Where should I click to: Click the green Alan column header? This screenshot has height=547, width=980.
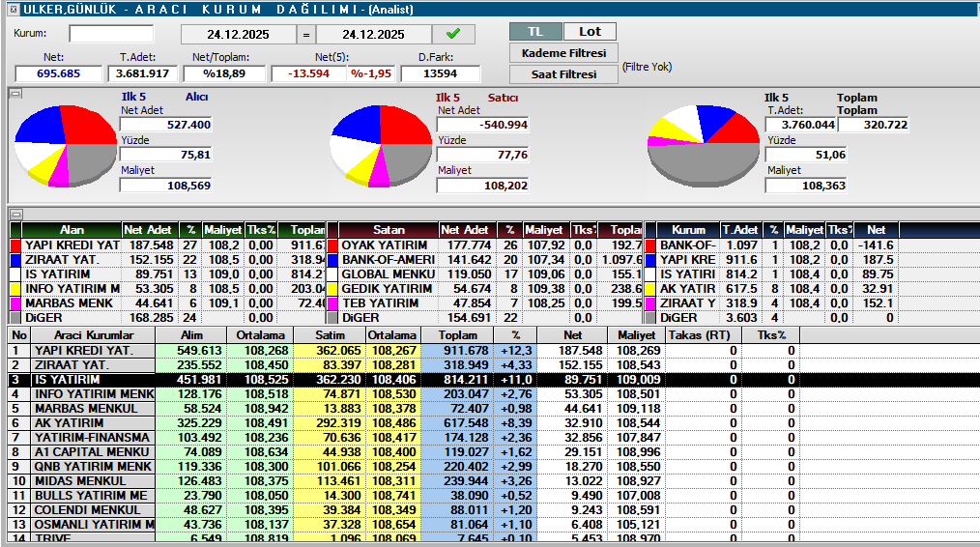(72, 230)
